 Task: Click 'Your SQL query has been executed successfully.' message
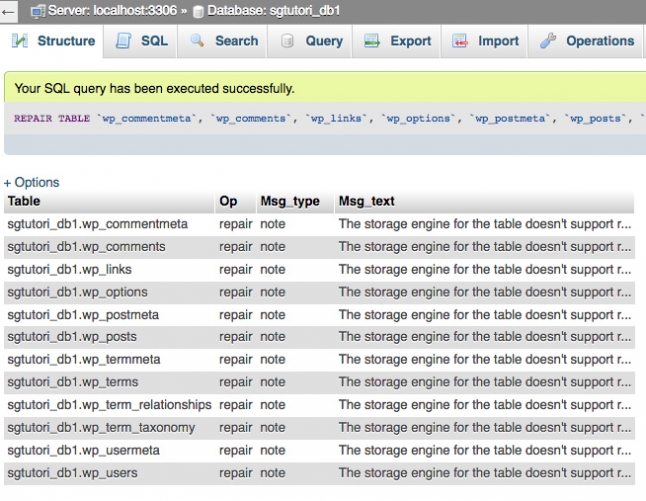tap(154, 89)
